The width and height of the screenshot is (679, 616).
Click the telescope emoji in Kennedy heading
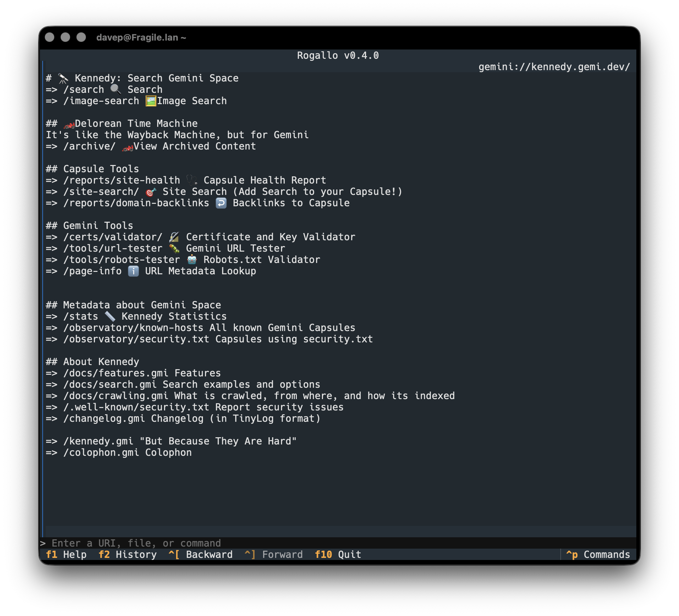point(63,78)
